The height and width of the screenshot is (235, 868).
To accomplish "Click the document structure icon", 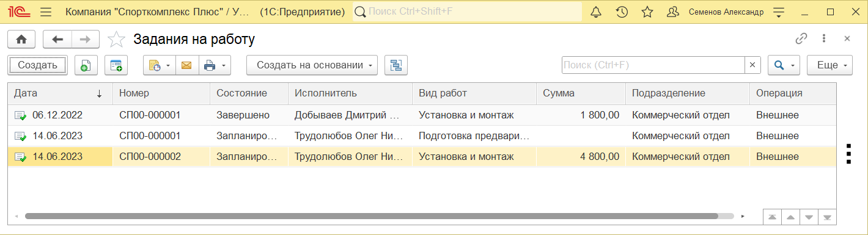I will [x=396, y=65].
